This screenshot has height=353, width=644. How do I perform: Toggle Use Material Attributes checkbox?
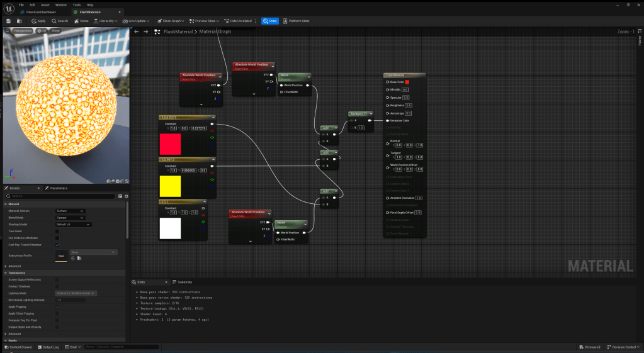point(57,238)
